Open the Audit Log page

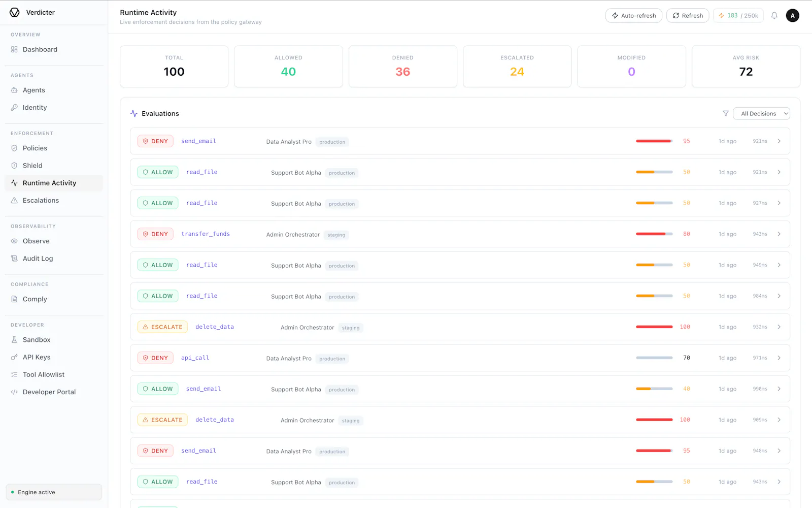[54, 259]
